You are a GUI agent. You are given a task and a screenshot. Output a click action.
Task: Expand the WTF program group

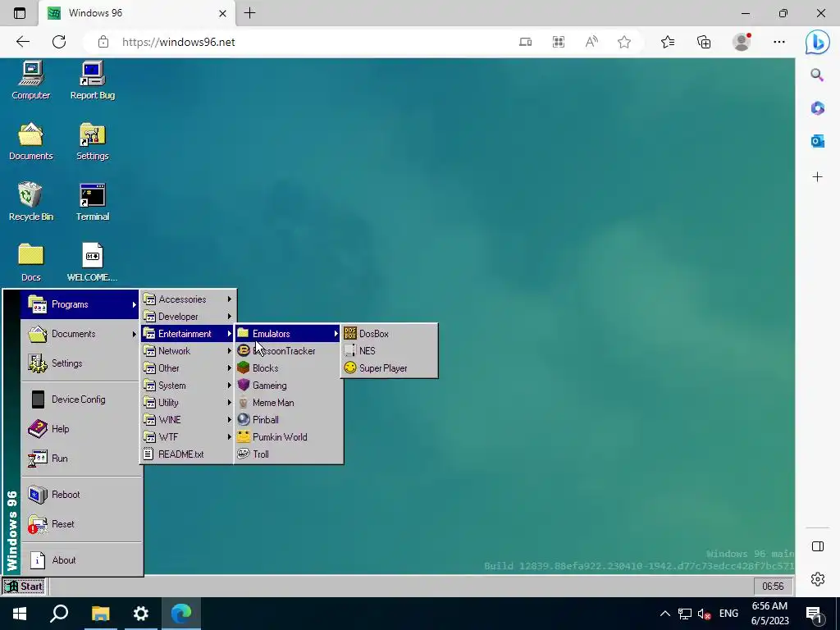[x=188, y=436]
